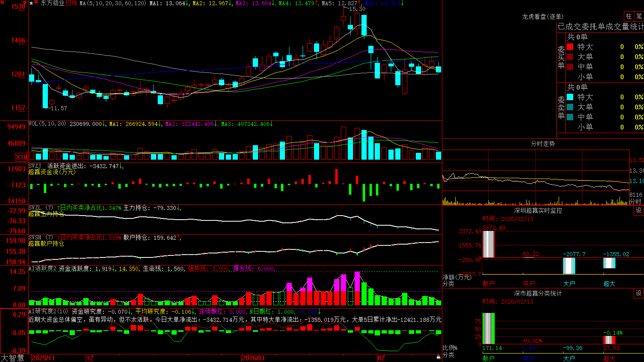The width and height of the screenshot is (644, 362).
Task: Click the VOL(5,10,20) indicator label
Action: (47, 124)
